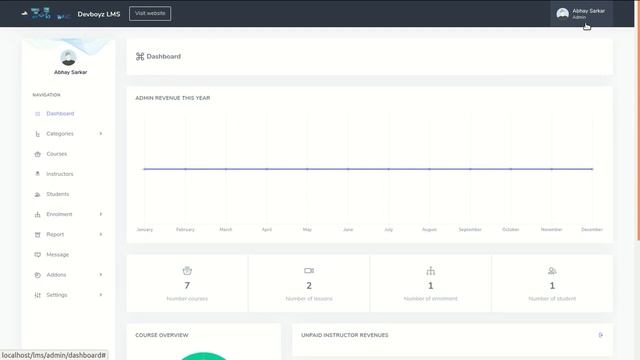Click the Number of lessons video icon
Viewport: 640px width, 360px height.
click(x=309, y=271)
